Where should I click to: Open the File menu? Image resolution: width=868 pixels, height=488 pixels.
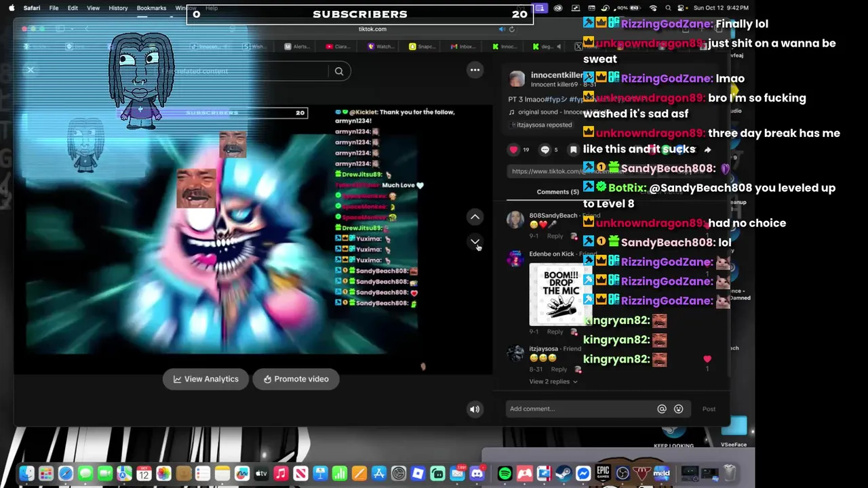pyautogui.click(x=54, y=8)
